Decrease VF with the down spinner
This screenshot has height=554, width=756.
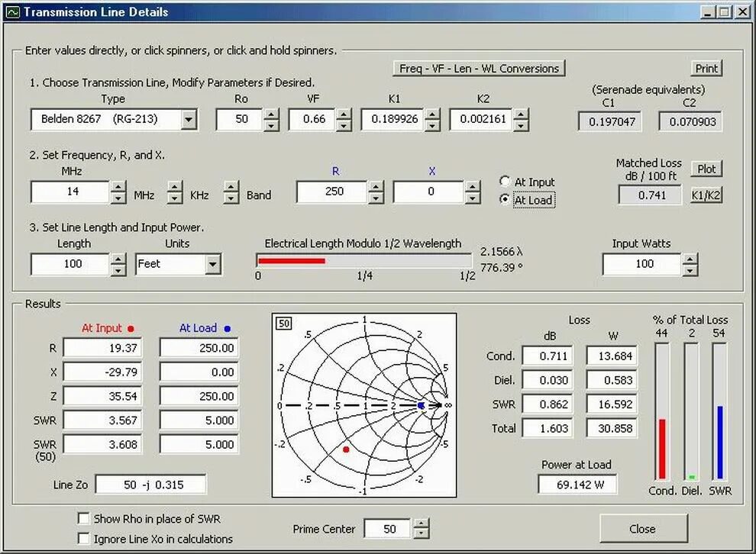coord(344,125)
